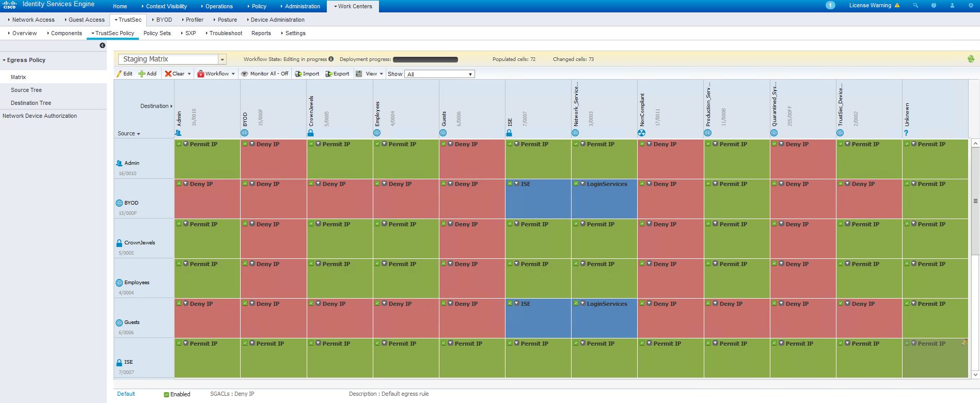The image size is (980, 403).
Task: Click the pencil icon in ISE-Unknown cell
Action: pyautogui.click(x=964, y=342)
